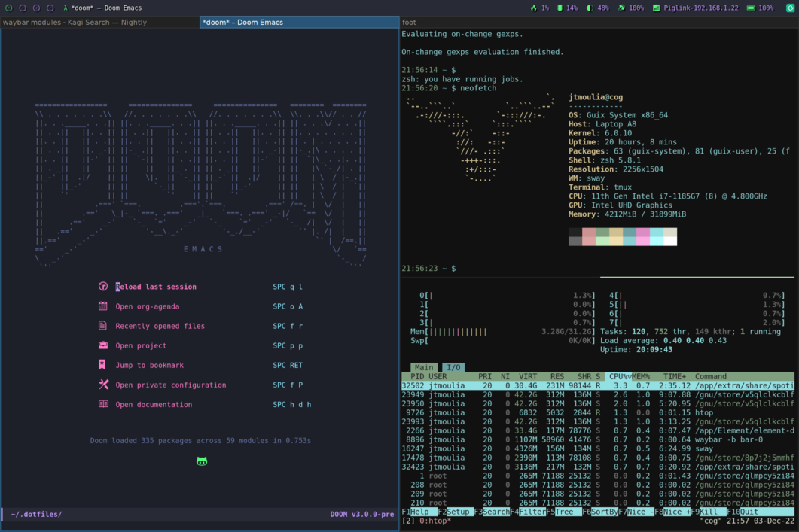The image size is (799, 532).
Task: Switch to the third workspace circle
Action: 36,8
